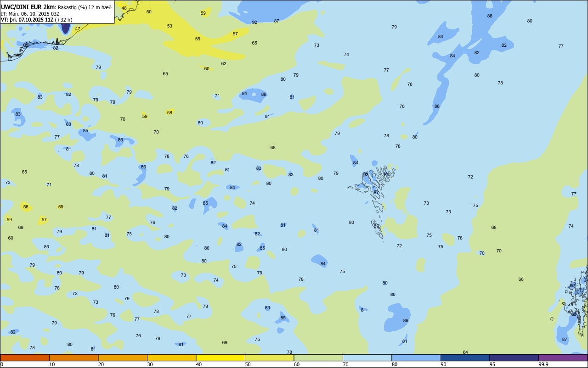Click the legend tick label "0"
Image resolution: width=588 pixels, height=368 pixels.
(2, 364)
